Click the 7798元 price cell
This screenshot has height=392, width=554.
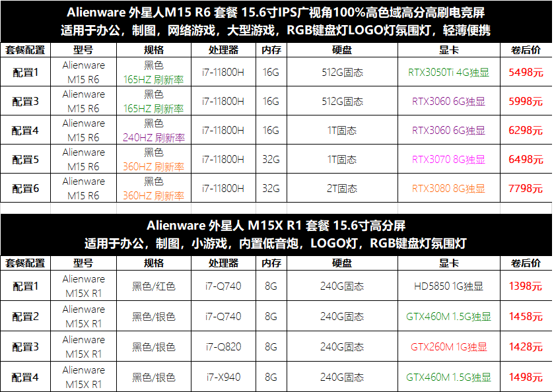[x=526, y=188]
